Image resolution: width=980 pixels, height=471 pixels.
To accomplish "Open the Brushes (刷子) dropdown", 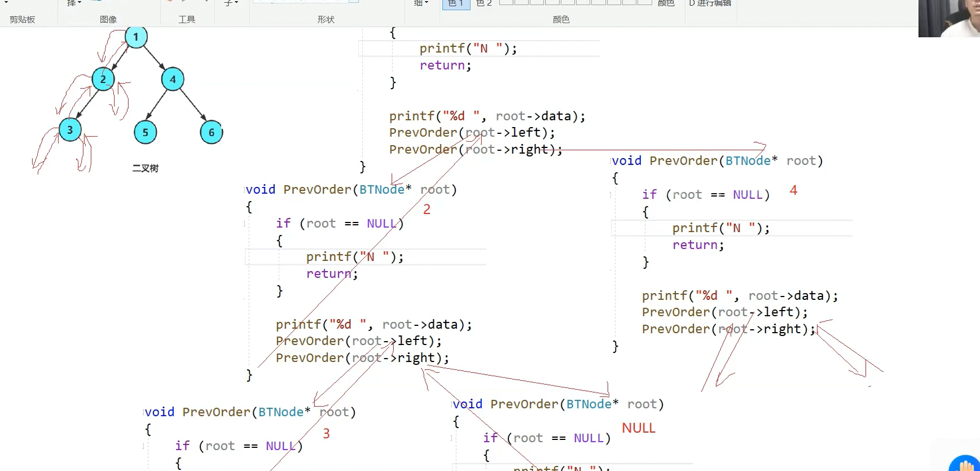I will pos(231,3).
